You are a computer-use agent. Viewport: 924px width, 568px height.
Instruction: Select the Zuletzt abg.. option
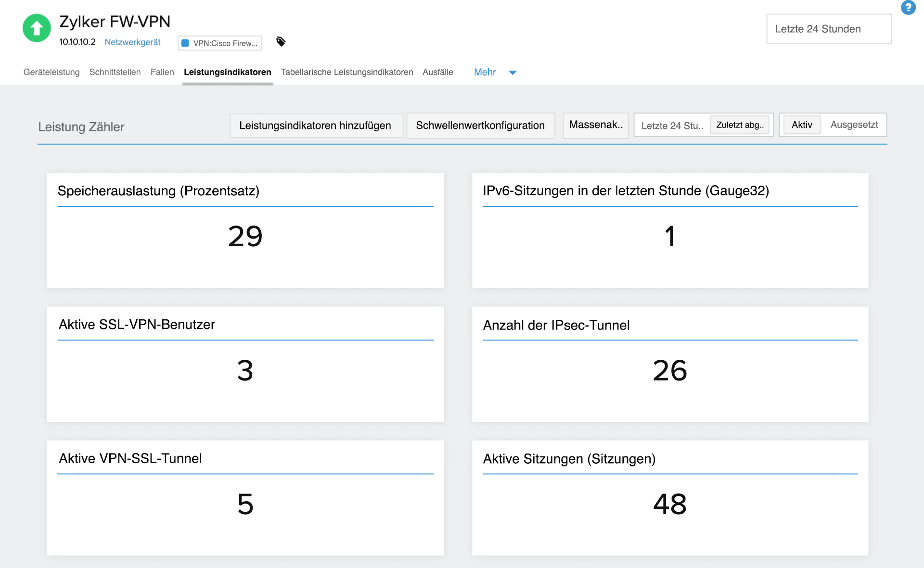[740, 125]
